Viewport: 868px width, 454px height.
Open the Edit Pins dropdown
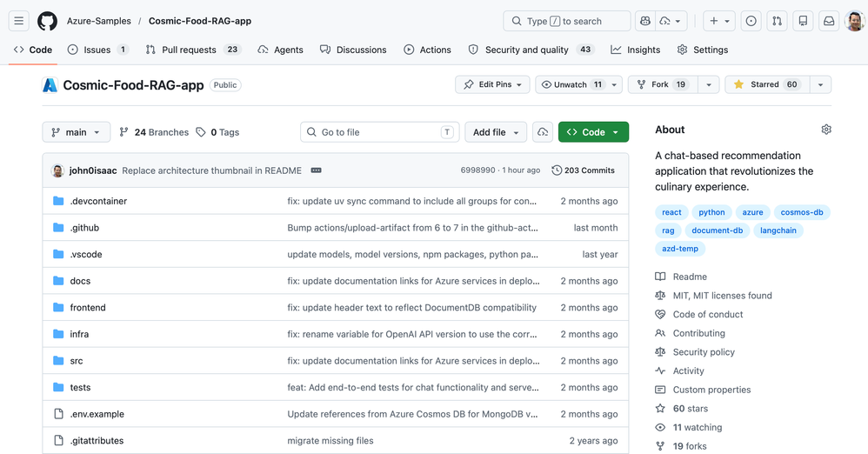click(x=492, y=84)
